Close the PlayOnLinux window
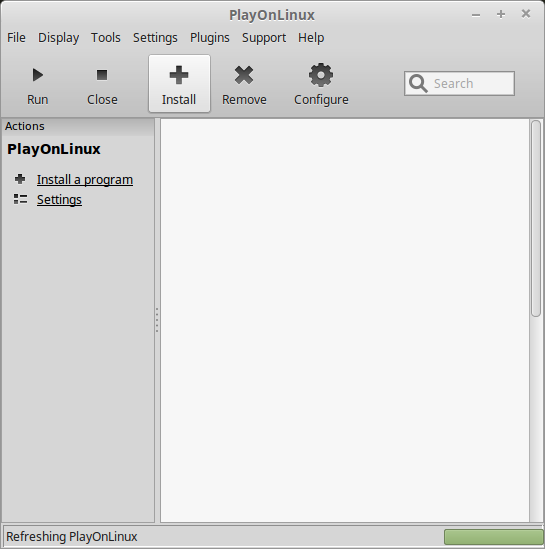The height and width of the screenshot is (549, 545). (x=526, y=14)
